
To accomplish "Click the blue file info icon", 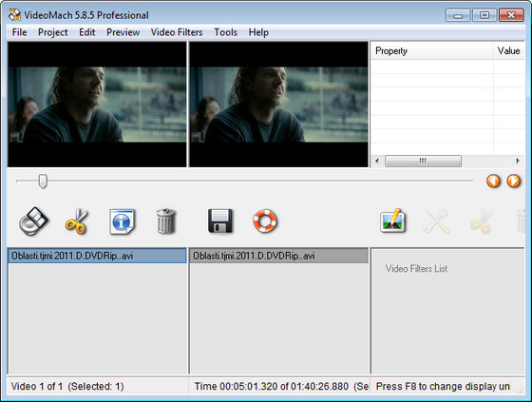I will tap(122, 221).
